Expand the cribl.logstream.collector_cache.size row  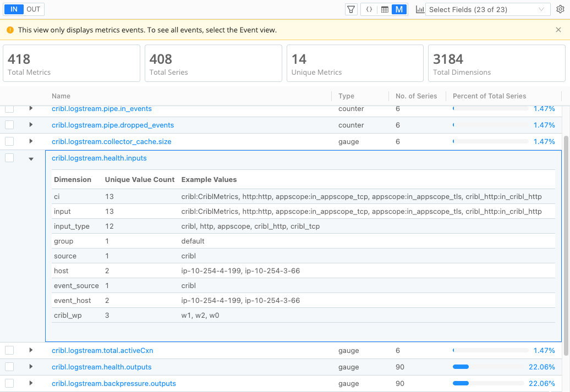pyautogui.click(x=31, y=141)
